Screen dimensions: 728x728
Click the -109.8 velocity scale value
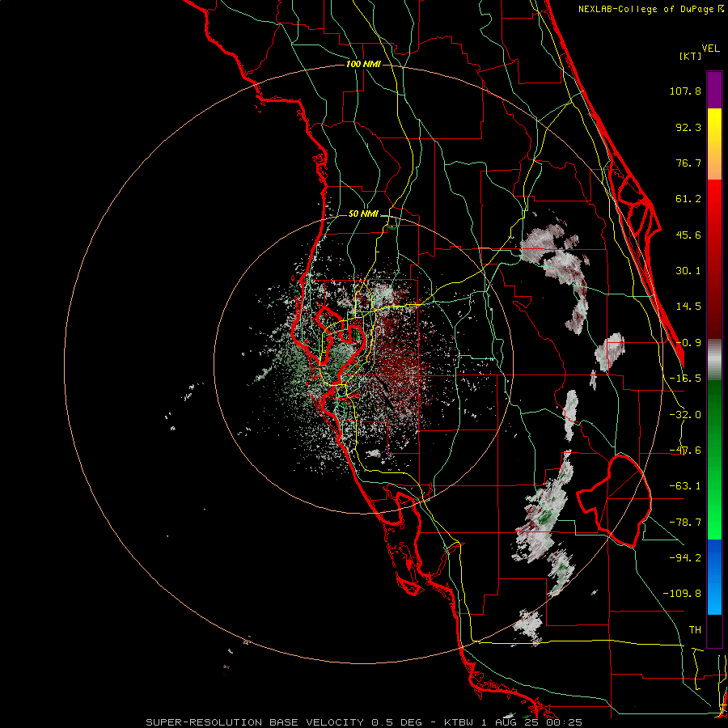[x=682, y=594]
